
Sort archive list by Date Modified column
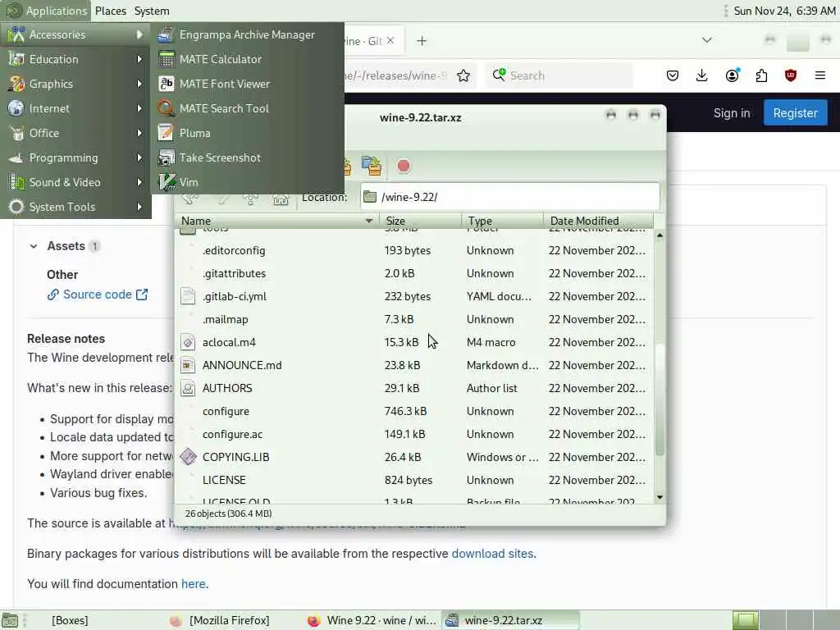tap(598, 221)
